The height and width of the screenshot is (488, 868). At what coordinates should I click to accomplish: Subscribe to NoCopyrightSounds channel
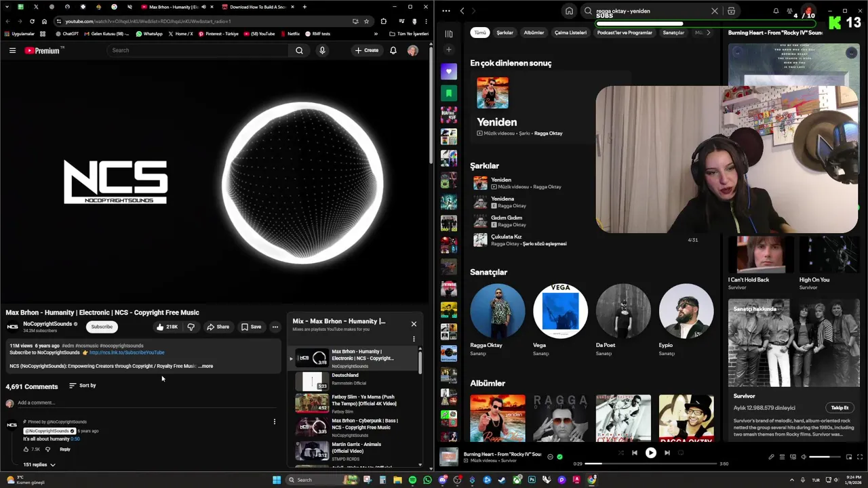102,327
